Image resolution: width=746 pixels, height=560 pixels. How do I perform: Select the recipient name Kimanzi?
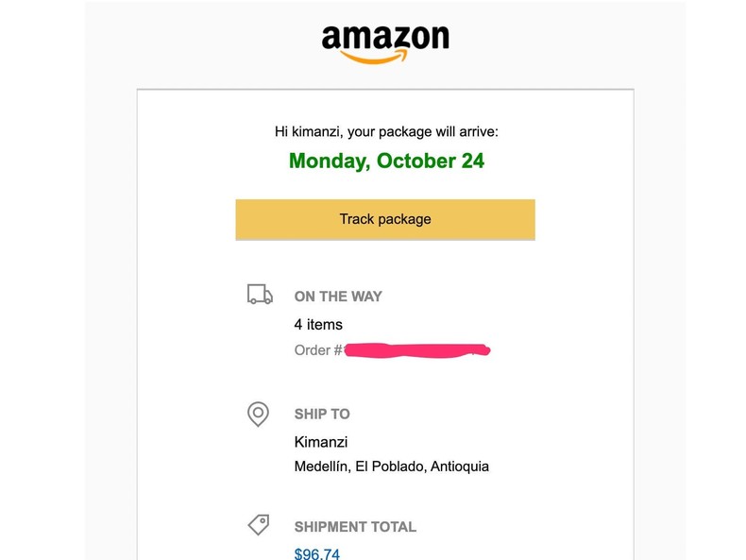tap(321, 442)
